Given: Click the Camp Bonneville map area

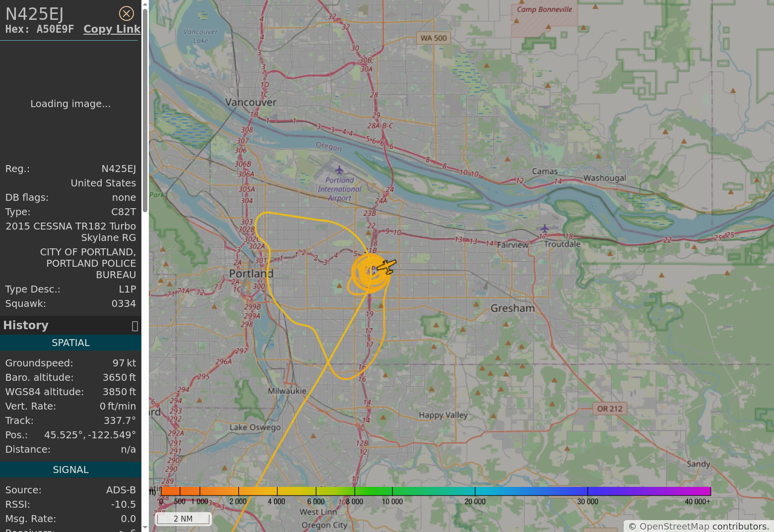Looking at the screenshot, I should [x=544, y=20].
